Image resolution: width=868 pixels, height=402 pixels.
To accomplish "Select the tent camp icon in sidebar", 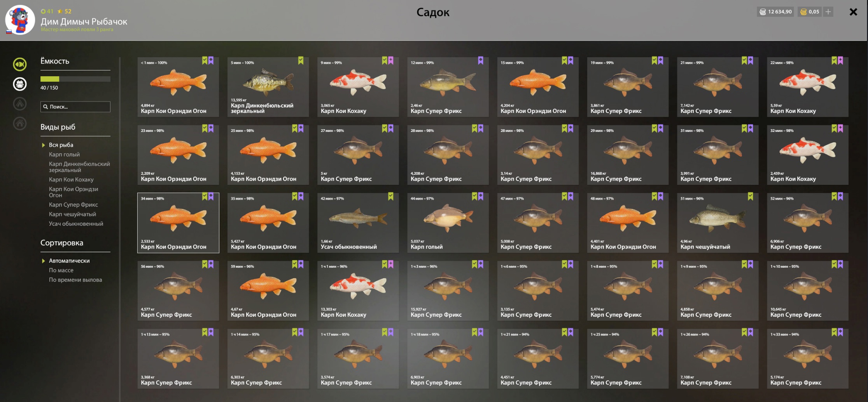I will pyautogui.click(x=20, y=104).
